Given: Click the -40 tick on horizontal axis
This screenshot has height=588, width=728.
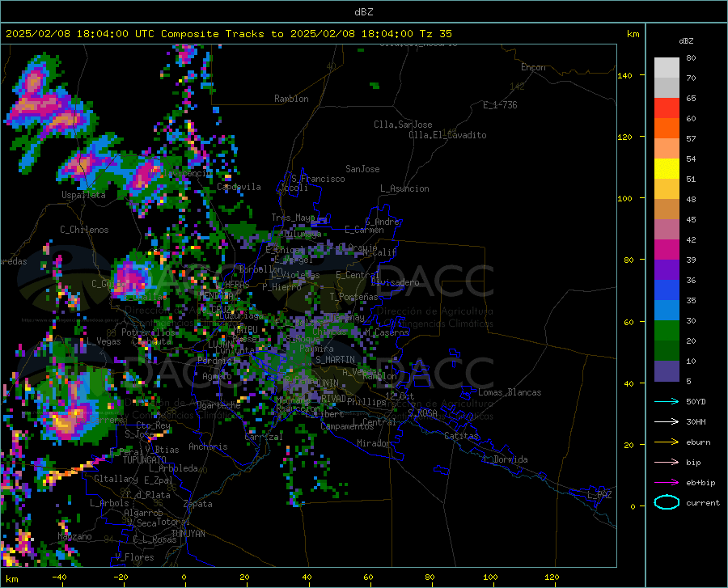Looking at the screenshot, I should pyautogui.click(x=59, y=577).
